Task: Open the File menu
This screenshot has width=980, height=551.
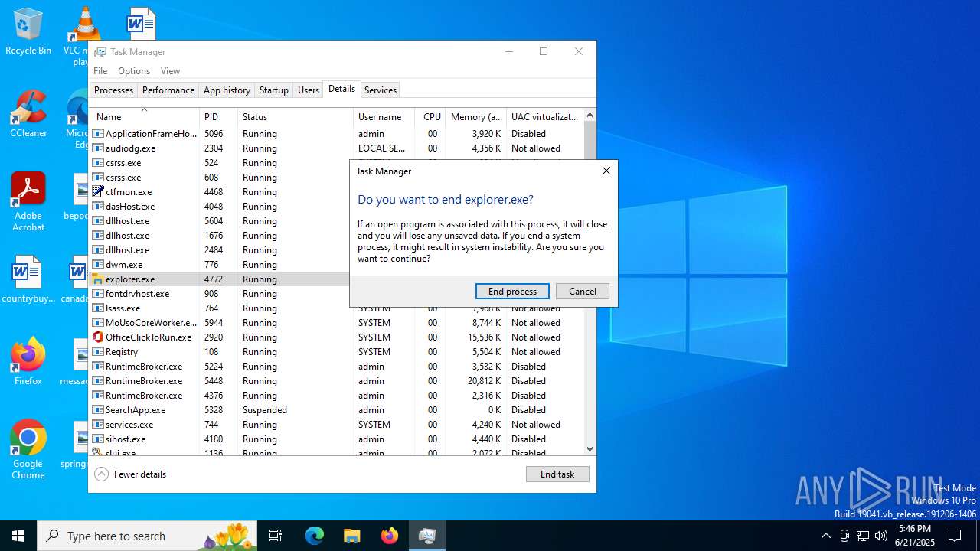Action: (100, 71)
